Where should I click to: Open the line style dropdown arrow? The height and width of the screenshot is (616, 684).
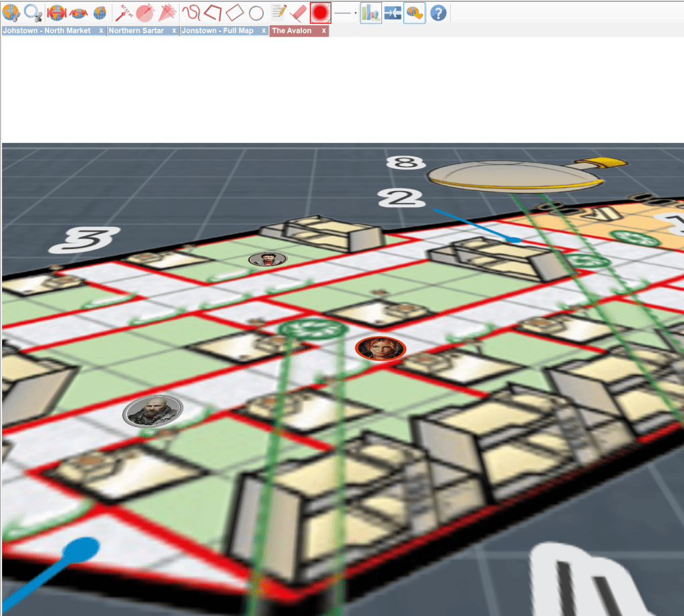coord(355,13)
